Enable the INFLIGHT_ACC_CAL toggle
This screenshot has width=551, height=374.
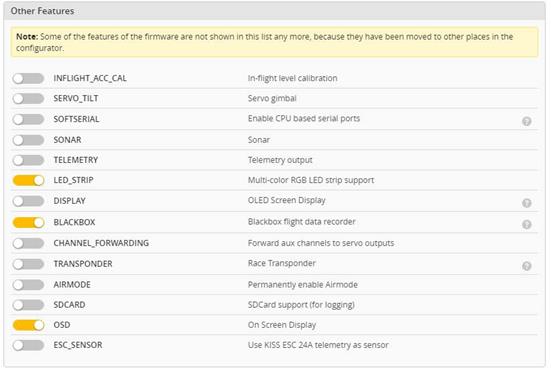(28, 78)
